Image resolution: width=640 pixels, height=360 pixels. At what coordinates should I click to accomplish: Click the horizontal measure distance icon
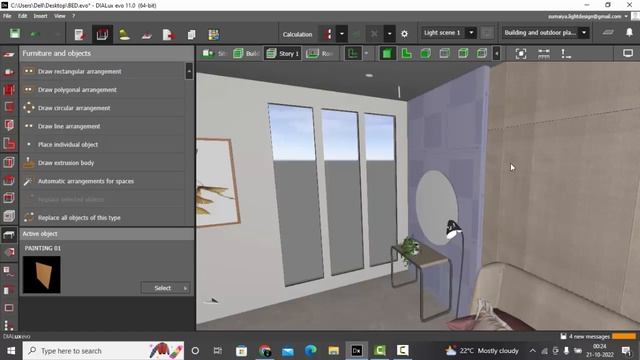[x=543, y=54]
